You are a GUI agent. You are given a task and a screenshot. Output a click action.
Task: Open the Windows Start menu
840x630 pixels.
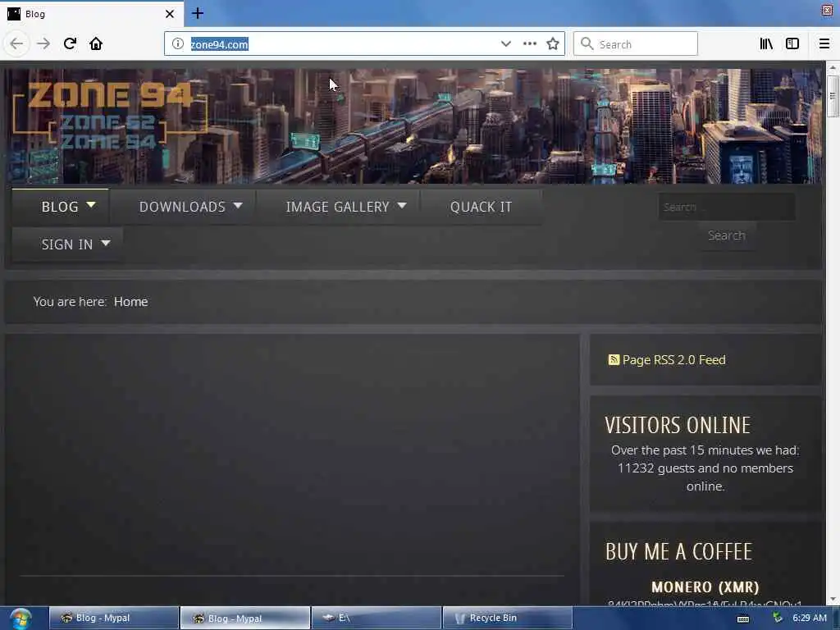click(x=21, y=619)
